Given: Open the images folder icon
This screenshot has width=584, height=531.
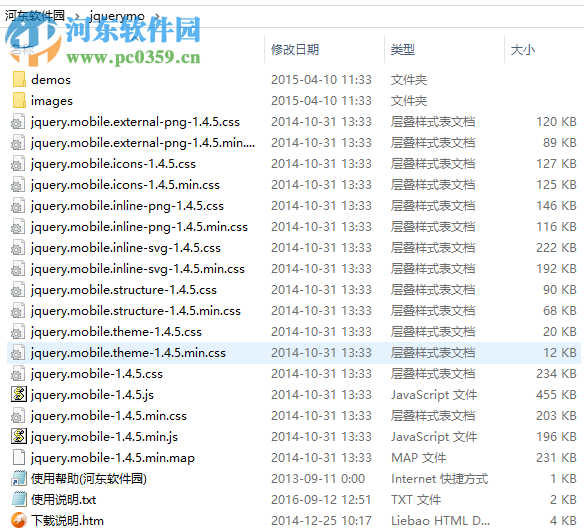Looking at the screenshot, I should pyautogui.click(x=19, y=101).
